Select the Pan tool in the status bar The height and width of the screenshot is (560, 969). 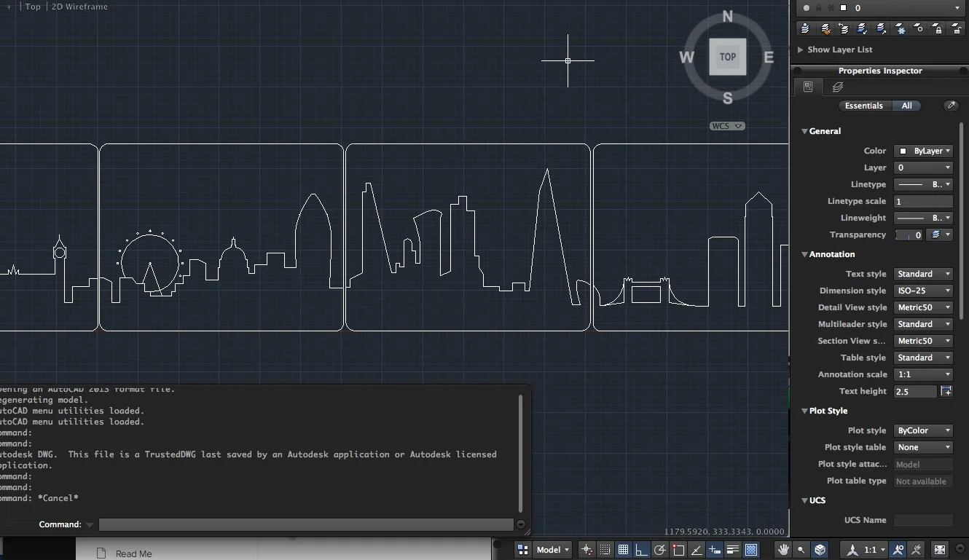pos(784,550)
